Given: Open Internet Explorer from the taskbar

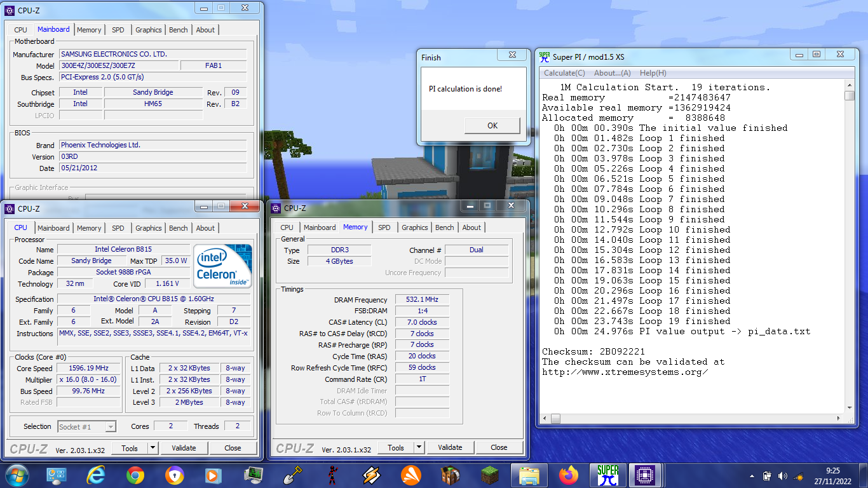Looking at the screenshot, I should coord(96,475).
